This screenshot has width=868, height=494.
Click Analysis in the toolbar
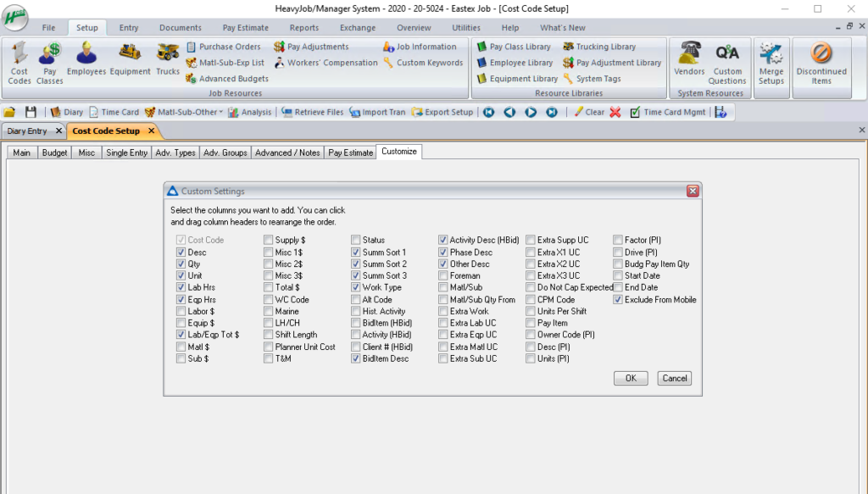coord(250,112)
